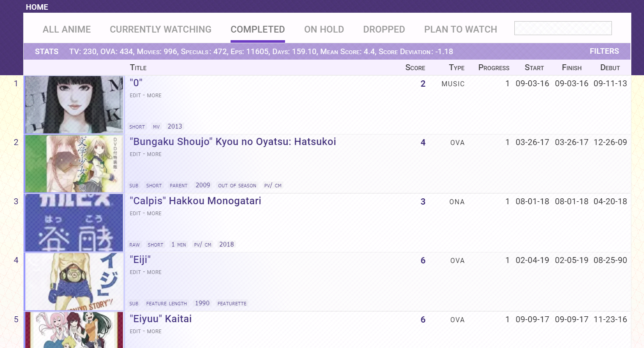644x348 pixels.
Task: Select the Out of Season tag
Action: 237,186
